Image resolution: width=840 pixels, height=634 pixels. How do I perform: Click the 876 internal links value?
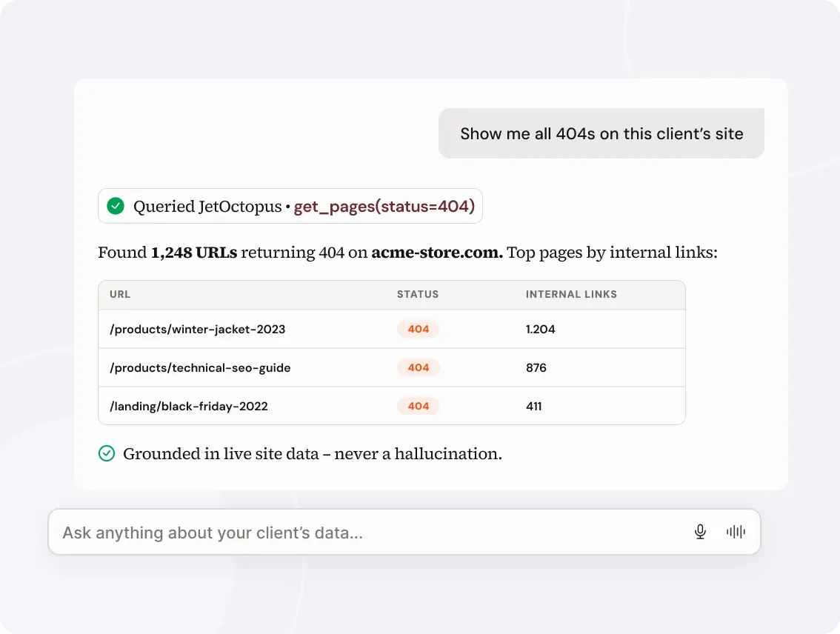[x=536, y=368]
